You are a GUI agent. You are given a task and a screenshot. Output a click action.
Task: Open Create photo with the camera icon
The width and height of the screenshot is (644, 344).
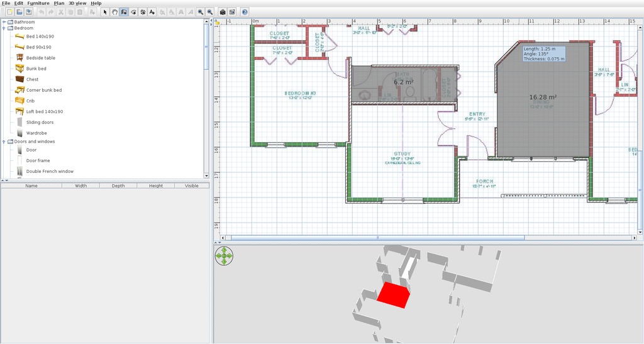tap(222, 12)
